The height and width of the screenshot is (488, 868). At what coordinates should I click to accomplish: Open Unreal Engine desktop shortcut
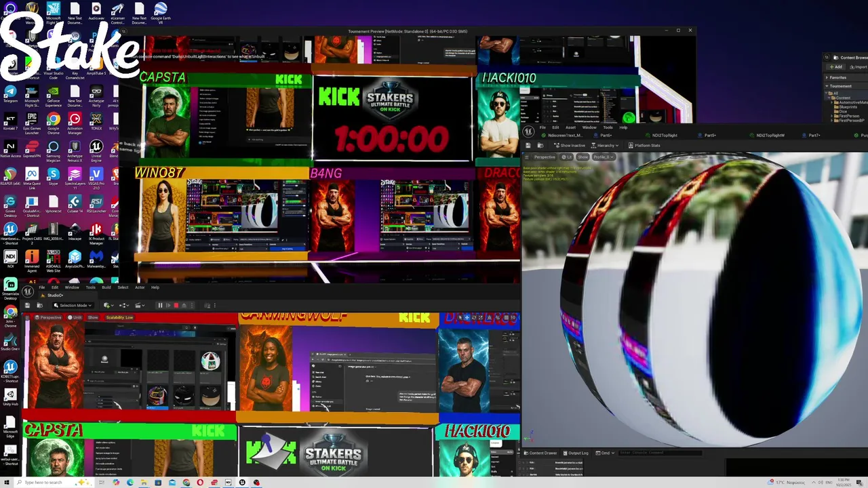click(x=96, y=149)
